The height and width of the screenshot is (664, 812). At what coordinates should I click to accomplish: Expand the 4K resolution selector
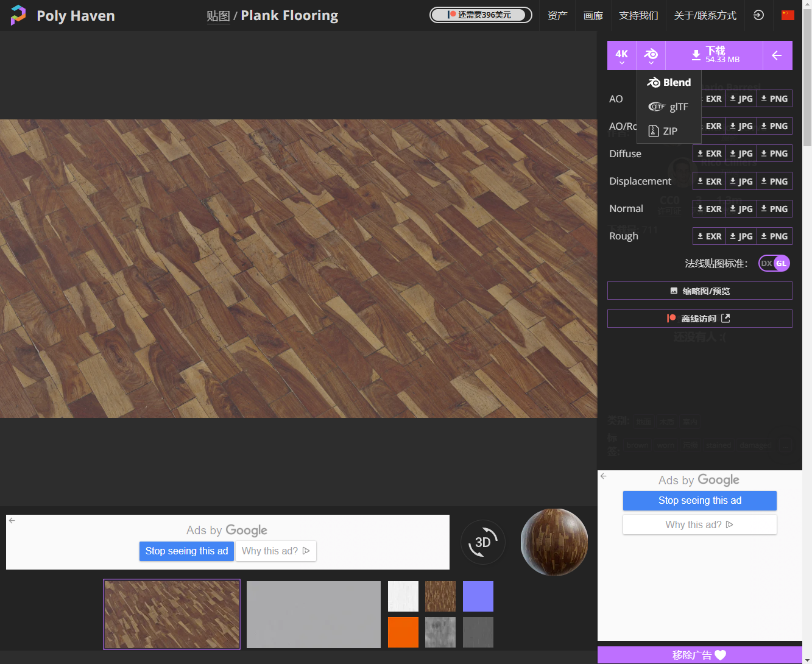pyautogui.click(x=622, y=55)
